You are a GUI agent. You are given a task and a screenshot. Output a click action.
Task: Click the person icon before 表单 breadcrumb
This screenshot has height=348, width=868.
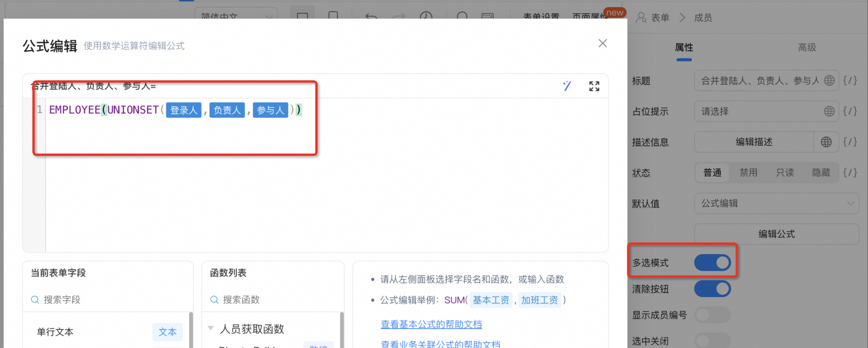tap(641, 18)
